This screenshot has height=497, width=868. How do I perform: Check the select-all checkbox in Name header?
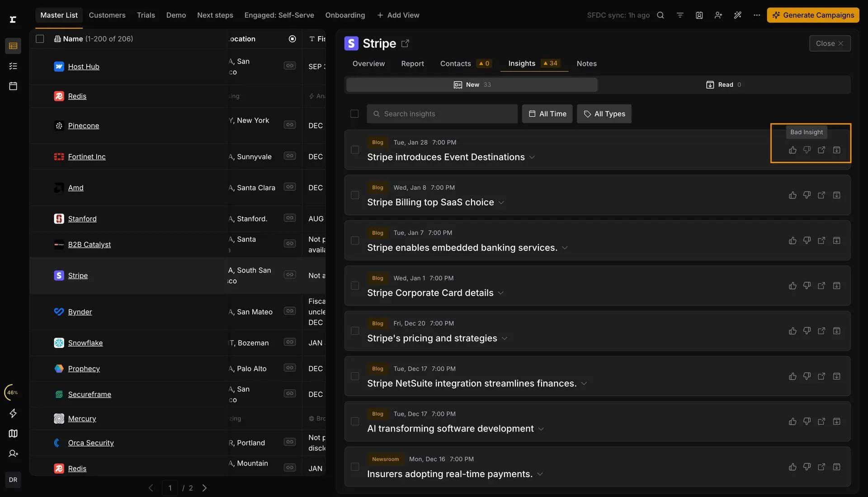click(40, 39)
